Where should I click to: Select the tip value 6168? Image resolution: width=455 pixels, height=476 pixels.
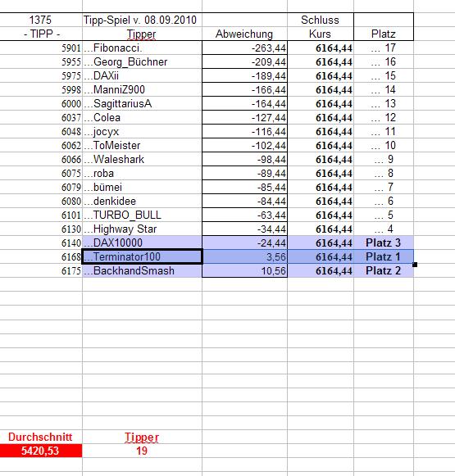71,256
